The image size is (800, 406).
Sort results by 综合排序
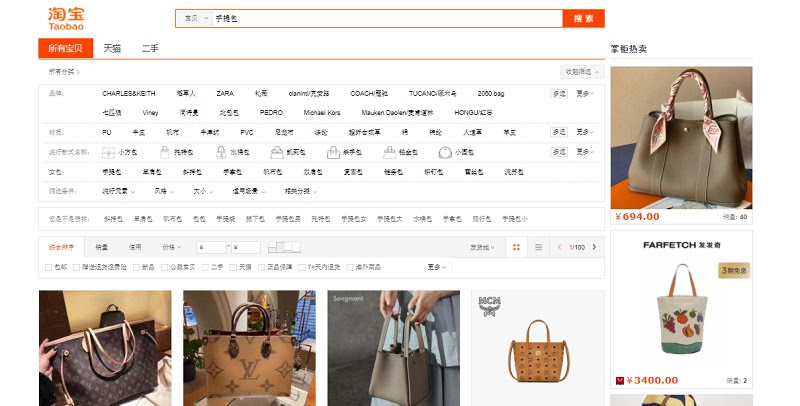click(x=61, y=247)
